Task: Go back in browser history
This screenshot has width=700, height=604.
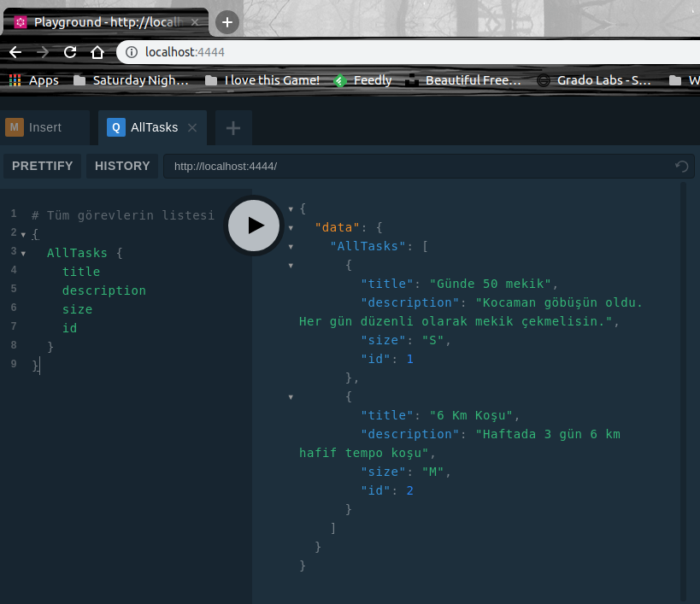Action: coord(15,52)
